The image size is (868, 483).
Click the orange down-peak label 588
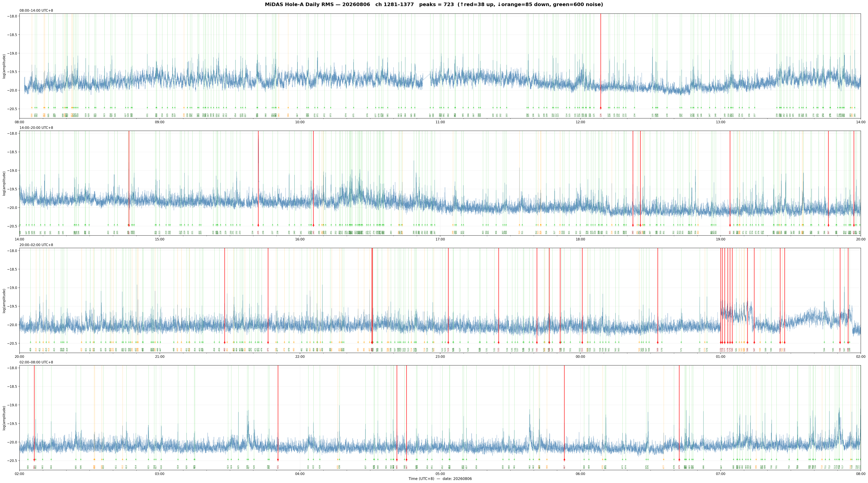coord(760,350)
